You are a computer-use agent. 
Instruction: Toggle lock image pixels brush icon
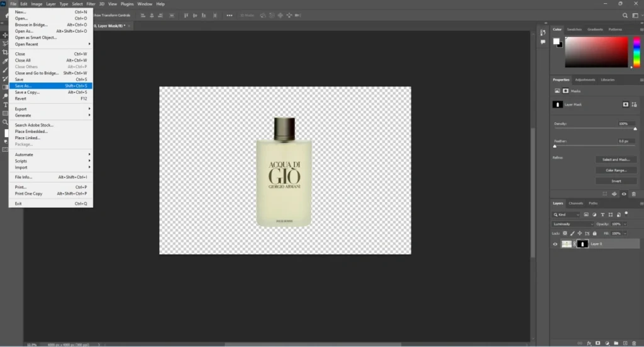pyautogui.click(x=572, y=234)
